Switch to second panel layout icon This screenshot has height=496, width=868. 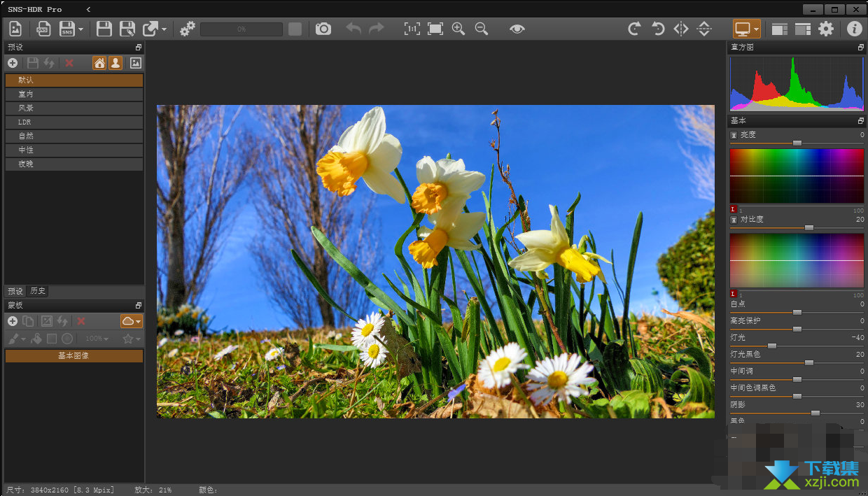point(803,29)
